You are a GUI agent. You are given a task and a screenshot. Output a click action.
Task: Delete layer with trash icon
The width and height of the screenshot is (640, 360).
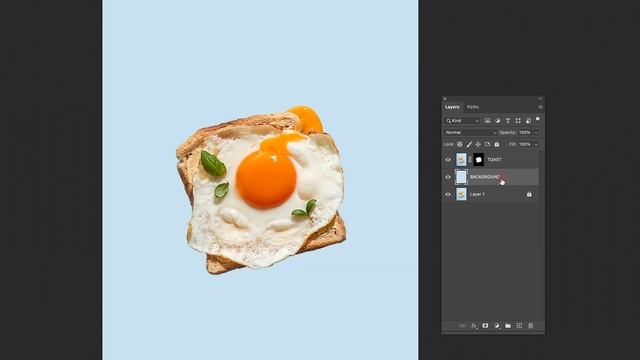coord(531,326)
